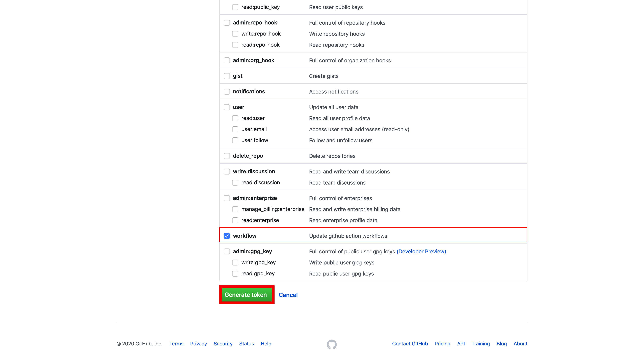644x362 pixels.
Task: Enable the read:enterprise scope
Action: [x=235, y=220]
